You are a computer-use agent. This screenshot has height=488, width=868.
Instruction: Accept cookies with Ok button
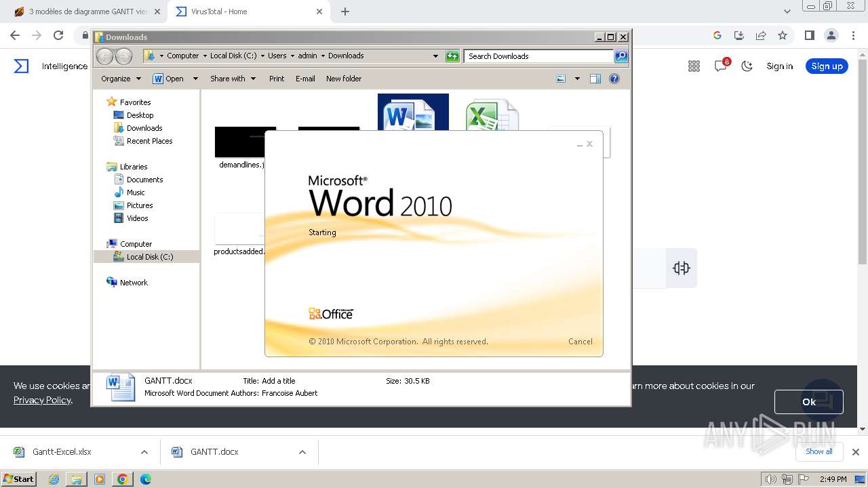coord(808,402)
